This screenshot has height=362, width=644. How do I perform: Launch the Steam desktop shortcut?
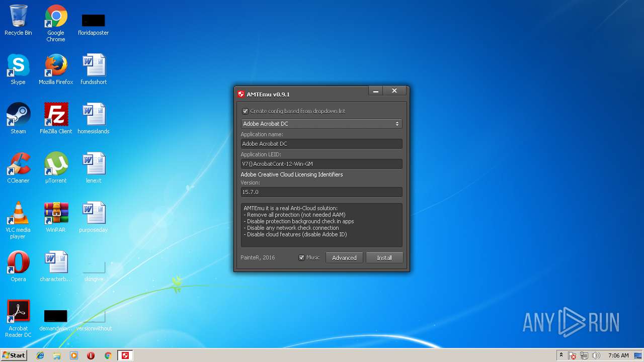(x=18, y=119)
